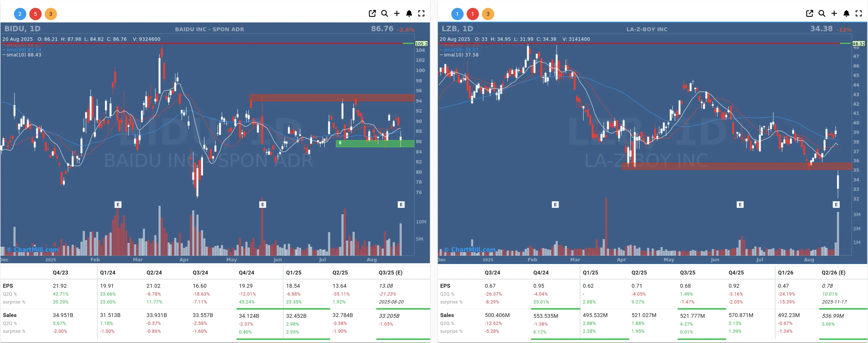Click sma(10) 37.58 legend on LZB chart
The width and height of the screenshot is (868, 343).
459,55
